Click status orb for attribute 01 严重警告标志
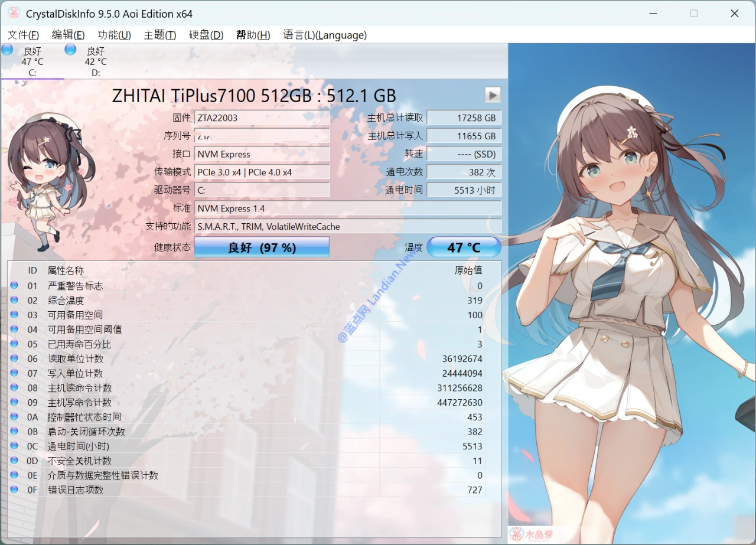756x545 pixels. 14,286
